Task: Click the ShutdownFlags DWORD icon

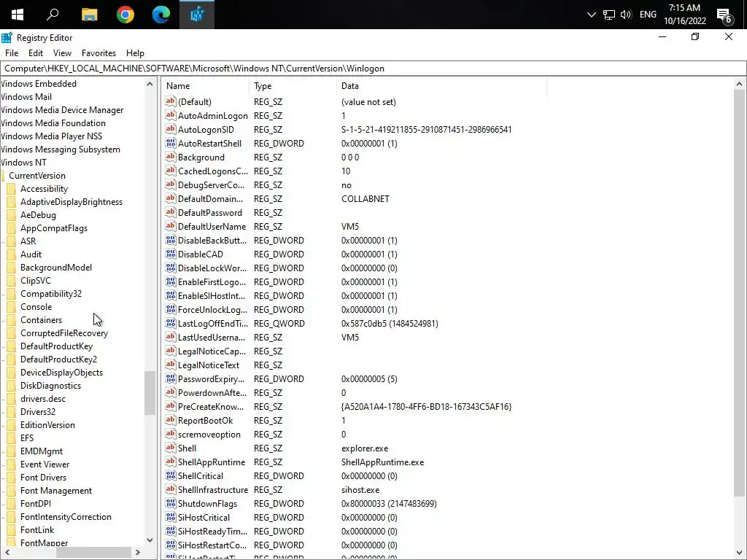Action: [x=171, y=503]
